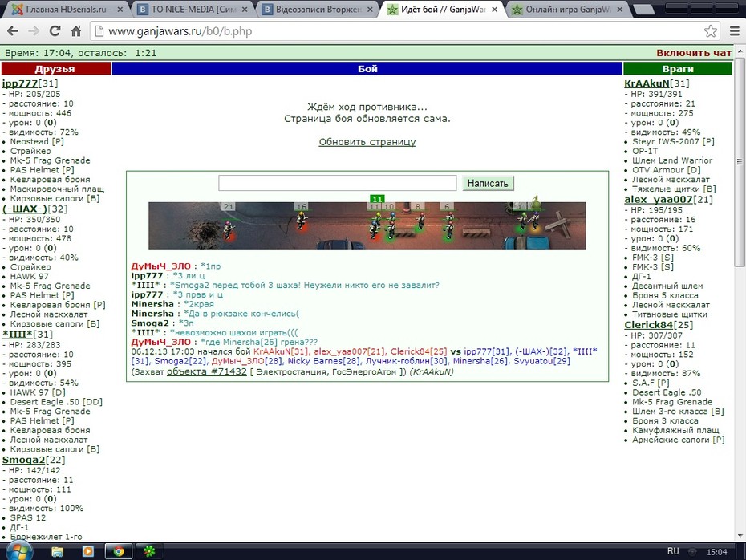The image size is (746, 560).
Task: Click soldier under marker 8 on battlefield
Action: pos(420,221)
